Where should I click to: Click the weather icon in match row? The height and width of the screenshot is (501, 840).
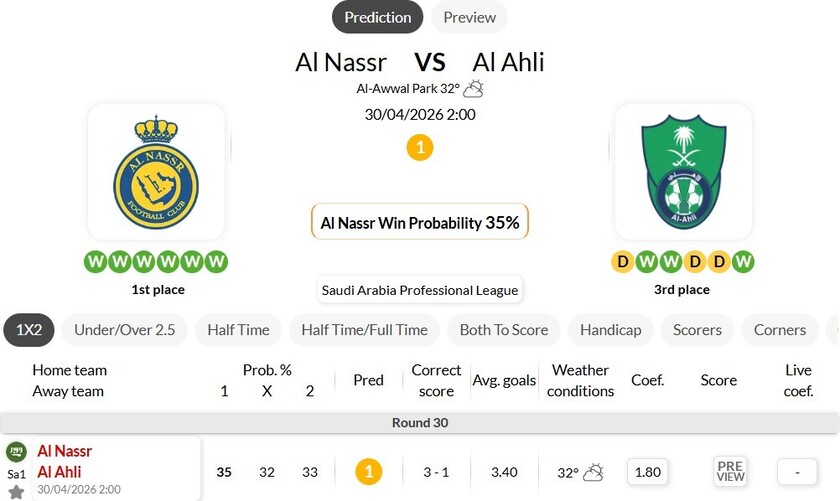pyautogui.click(x=593, y=472)
